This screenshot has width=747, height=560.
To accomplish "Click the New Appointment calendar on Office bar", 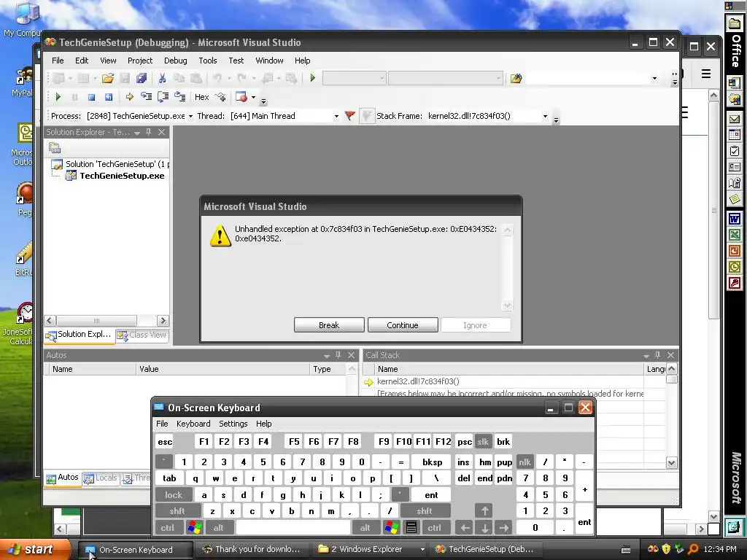I will 734,135.
